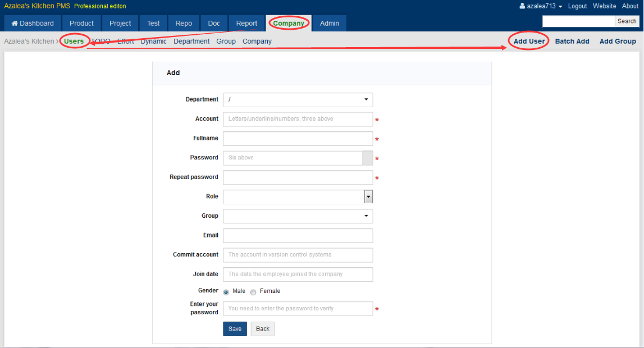Click into the Email field
The height and width of the screenshot is (348, 644).
298,236
